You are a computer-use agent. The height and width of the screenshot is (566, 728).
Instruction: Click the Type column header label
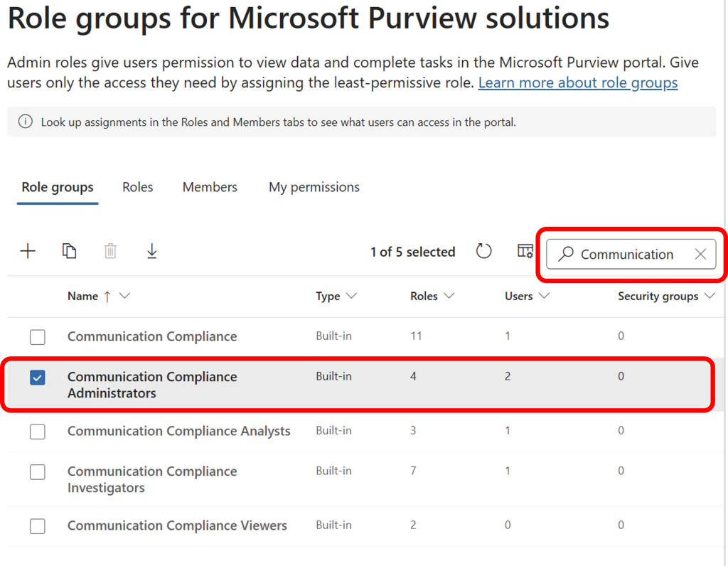tap(328, 297)
